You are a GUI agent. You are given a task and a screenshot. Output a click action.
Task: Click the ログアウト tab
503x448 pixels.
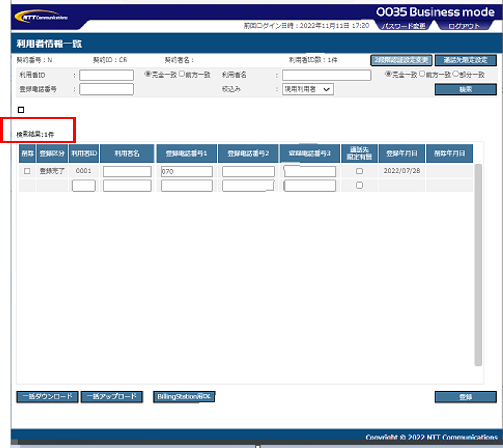click(464, 26)
